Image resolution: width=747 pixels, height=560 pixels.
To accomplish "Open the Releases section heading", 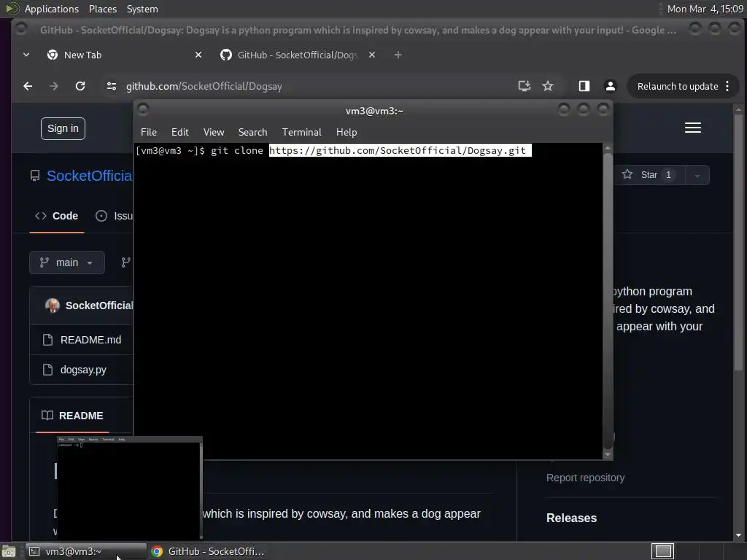I will coord(571,518).
